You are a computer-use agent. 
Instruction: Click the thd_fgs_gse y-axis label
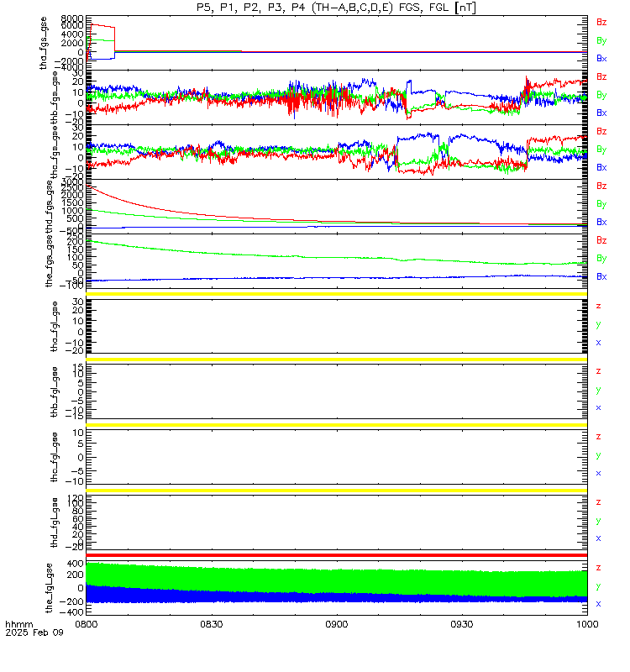[x=49, y=207]
